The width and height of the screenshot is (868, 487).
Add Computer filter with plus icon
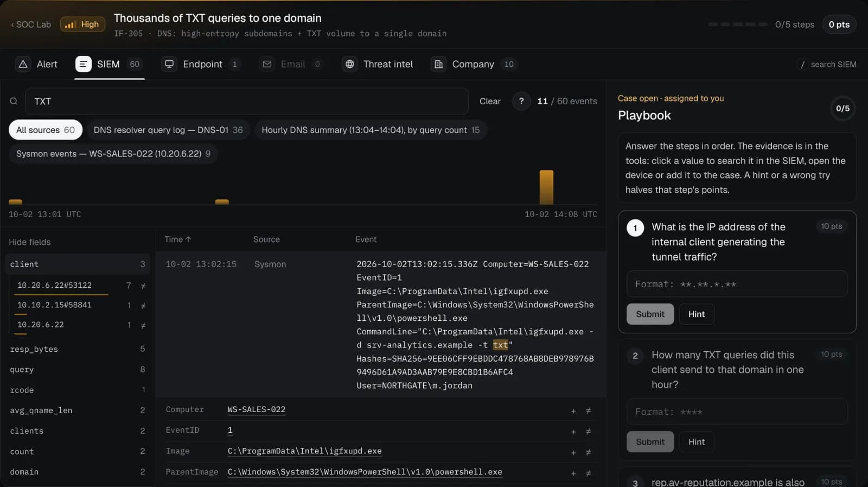point(573,411)
